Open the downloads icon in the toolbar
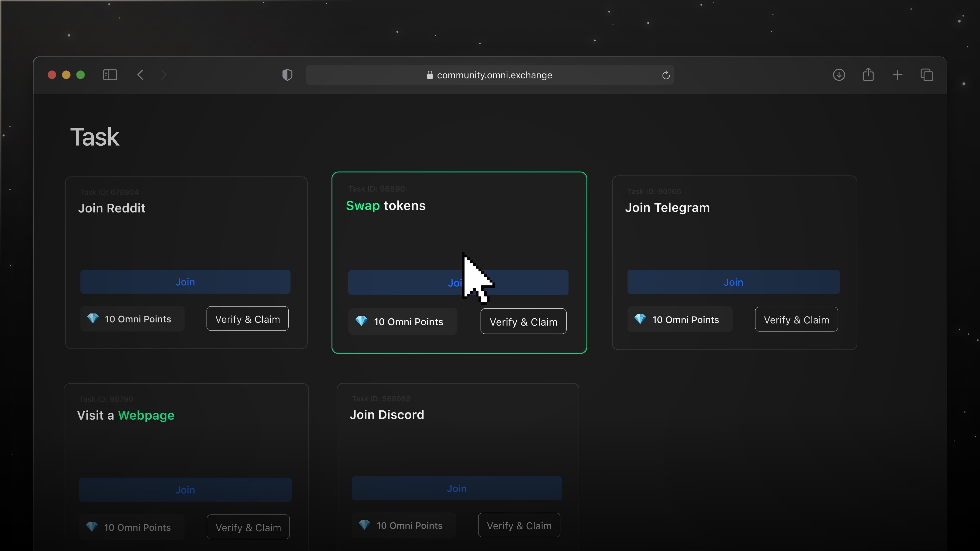Screen dimensions: 980x551 click(x=839, y=74)
